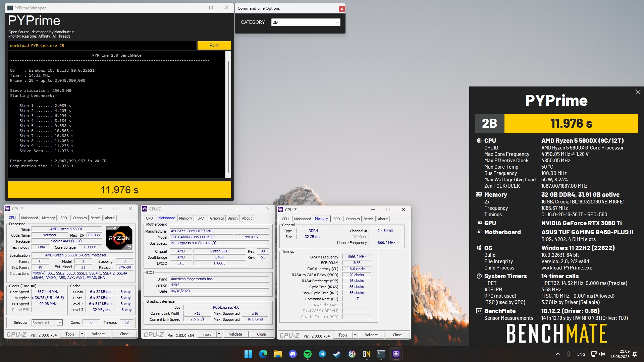Open Ubisoft Connect icon on taskbar
This screenshot has width=644, height=362.
pyautogui.click(x=352, y=354)
